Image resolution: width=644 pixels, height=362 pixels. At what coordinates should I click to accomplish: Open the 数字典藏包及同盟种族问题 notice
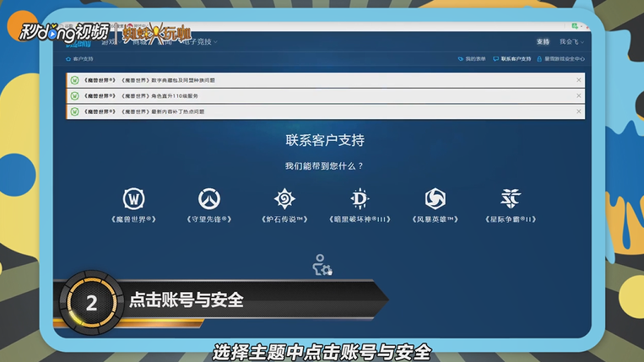coord(325,80)
